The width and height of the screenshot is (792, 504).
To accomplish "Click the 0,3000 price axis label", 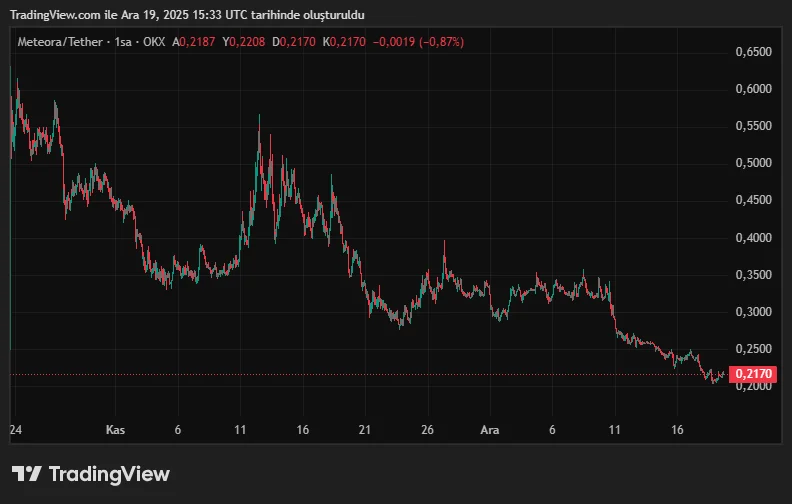I will click(753, 312).
